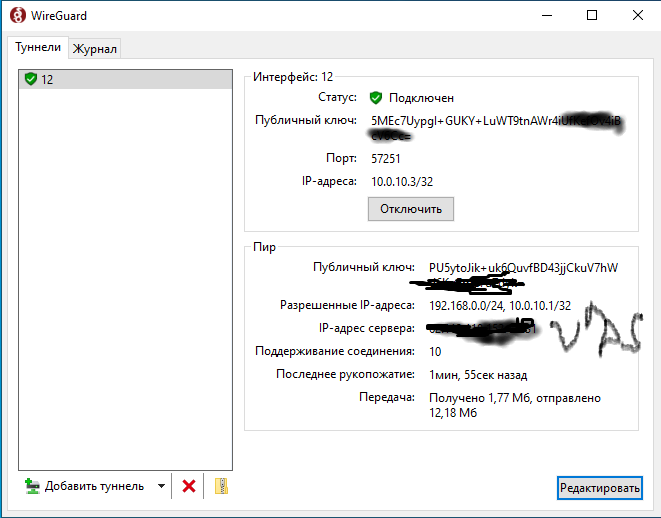The height and width of the screenshot is (518, 661).
Task: Open the dropdown arrow beside Добавить туннель
Action: click(x=161, y=486)
